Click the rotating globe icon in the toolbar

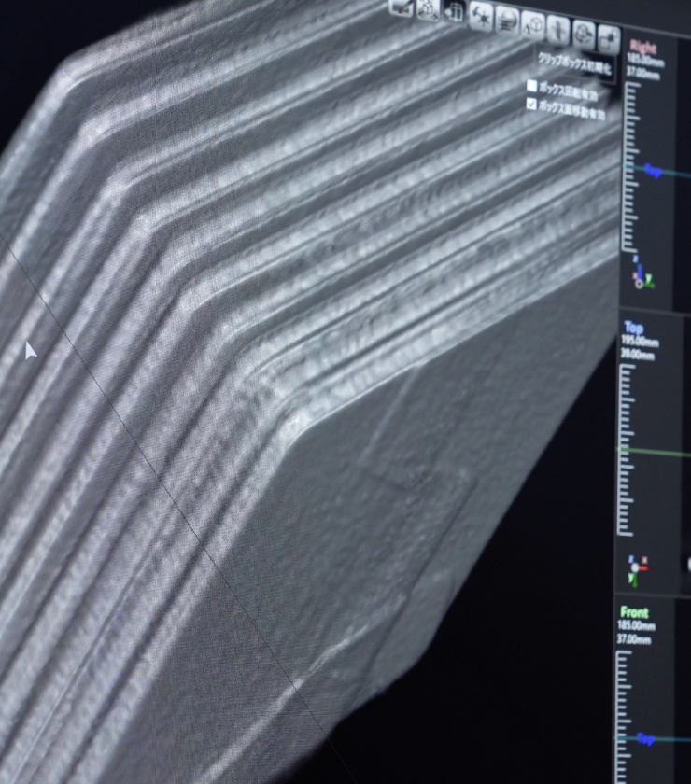pyautogui.click(x=585, y=34)
